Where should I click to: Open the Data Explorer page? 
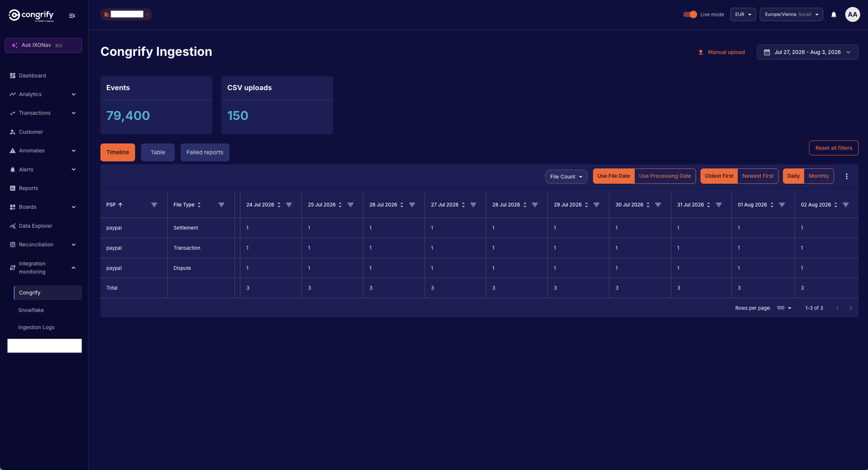[x=43, y=226]
